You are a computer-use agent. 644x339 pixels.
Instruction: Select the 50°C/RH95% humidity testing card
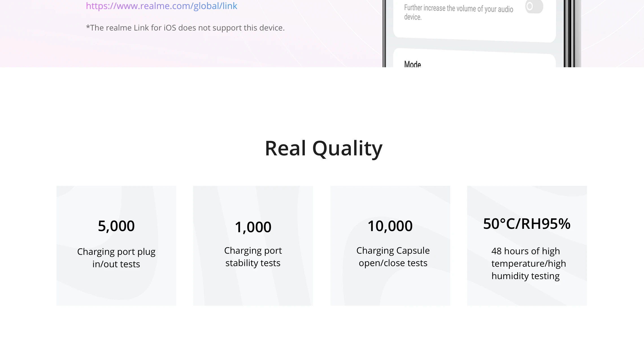(527, 245)
